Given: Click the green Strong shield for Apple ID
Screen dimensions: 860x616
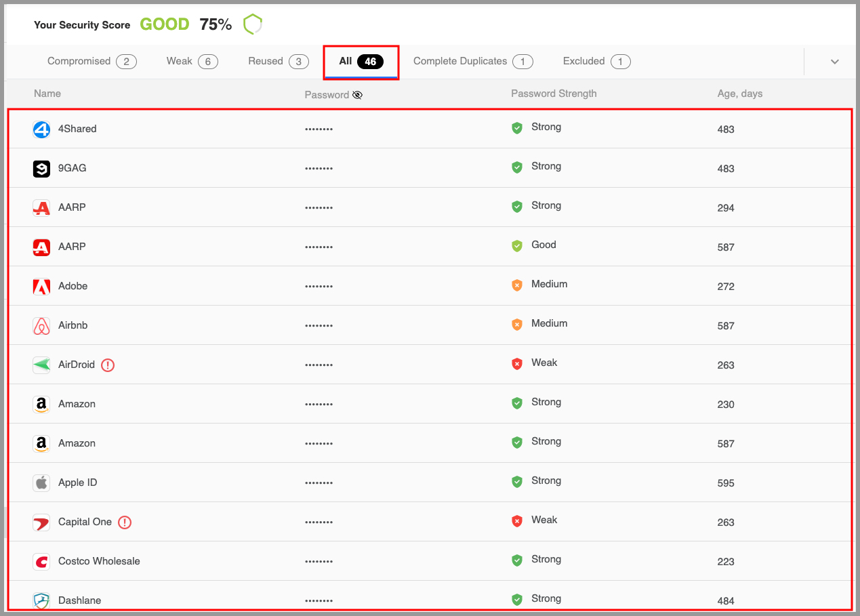Looking at the screenshot, I should coord(517,482).
